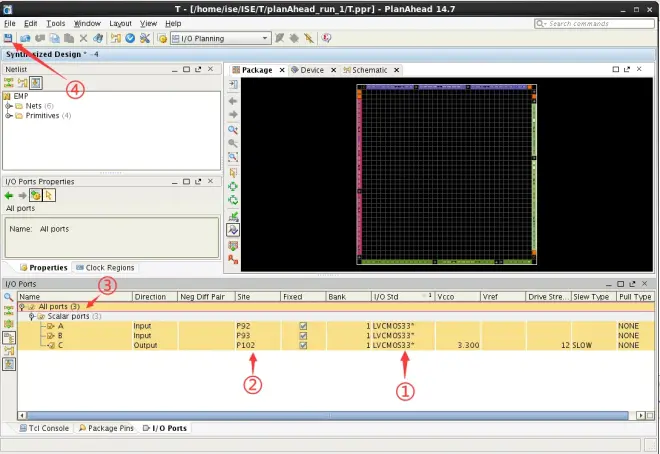Image resolution: width=660 pixels, height=454 pixels.
Task: Click the back arrow in Package view toolbar
Action: click(233, 101)
